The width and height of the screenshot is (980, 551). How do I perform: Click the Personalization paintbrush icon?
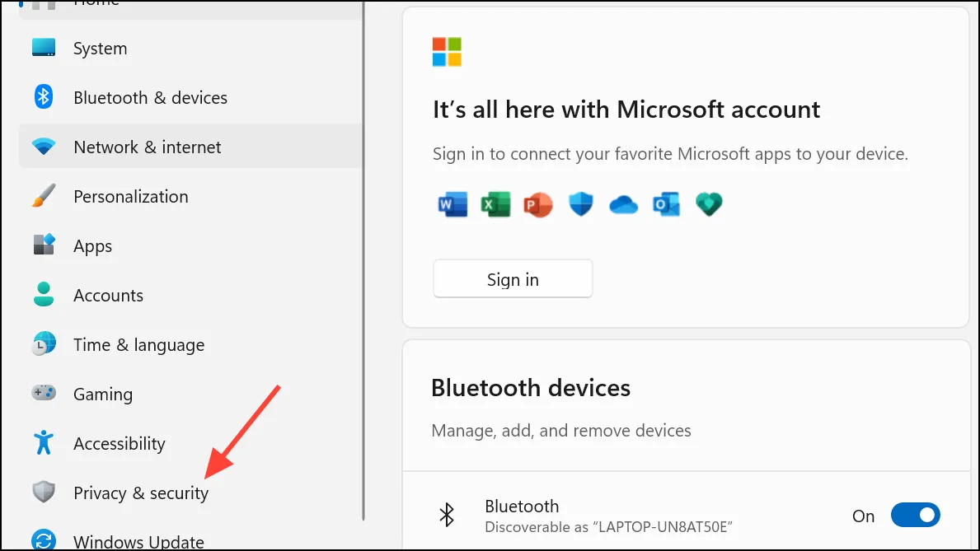(44, 196)
